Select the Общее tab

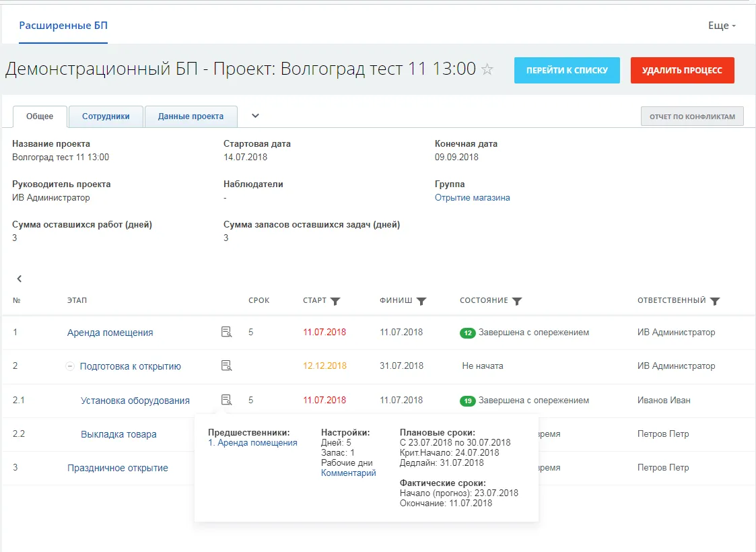[40, 116]
